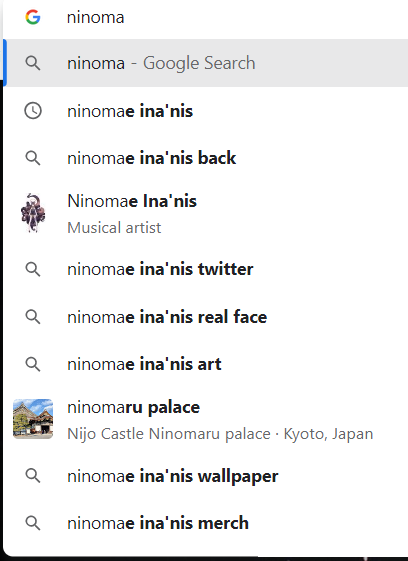Open the 'Ninomae Ina'nis Musical artist' entity suggestion

click(205, 214)
